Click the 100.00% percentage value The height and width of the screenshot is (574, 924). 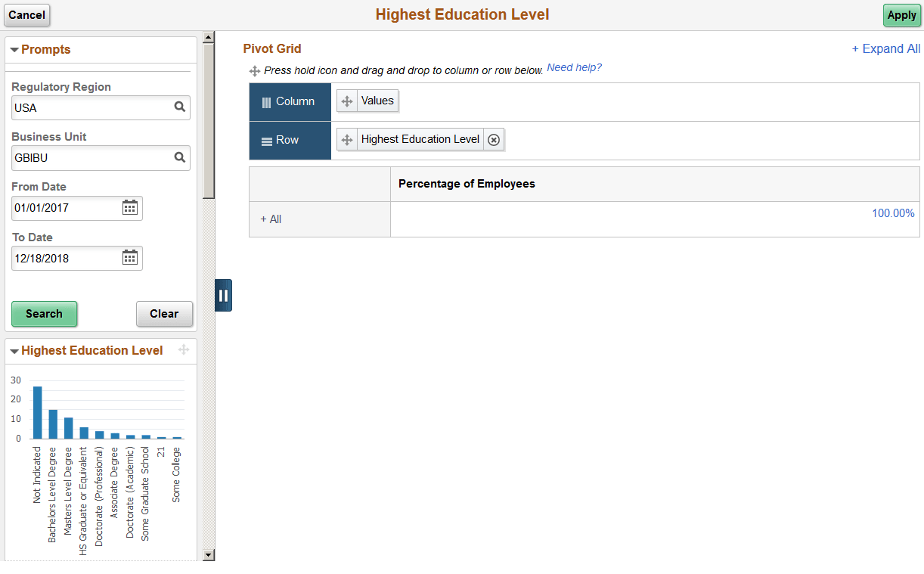(x=893, y=213)
